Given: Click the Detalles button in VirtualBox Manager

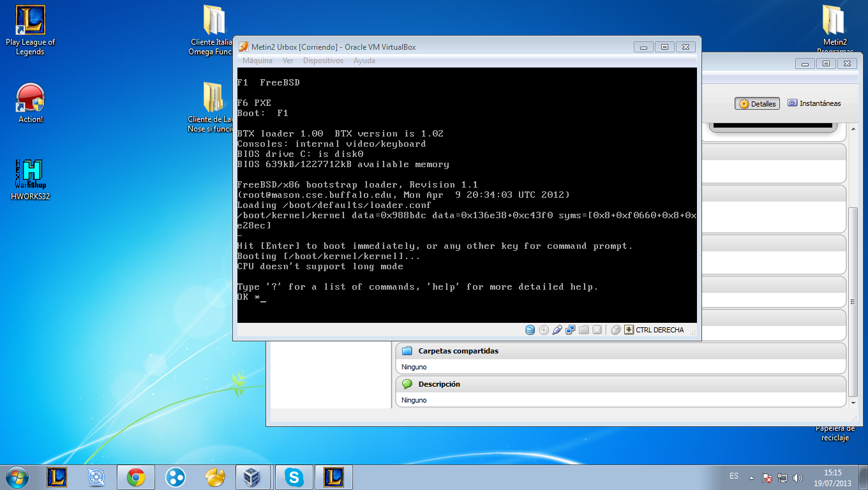Looking at the screenshot, I should [x=758, y=103].
